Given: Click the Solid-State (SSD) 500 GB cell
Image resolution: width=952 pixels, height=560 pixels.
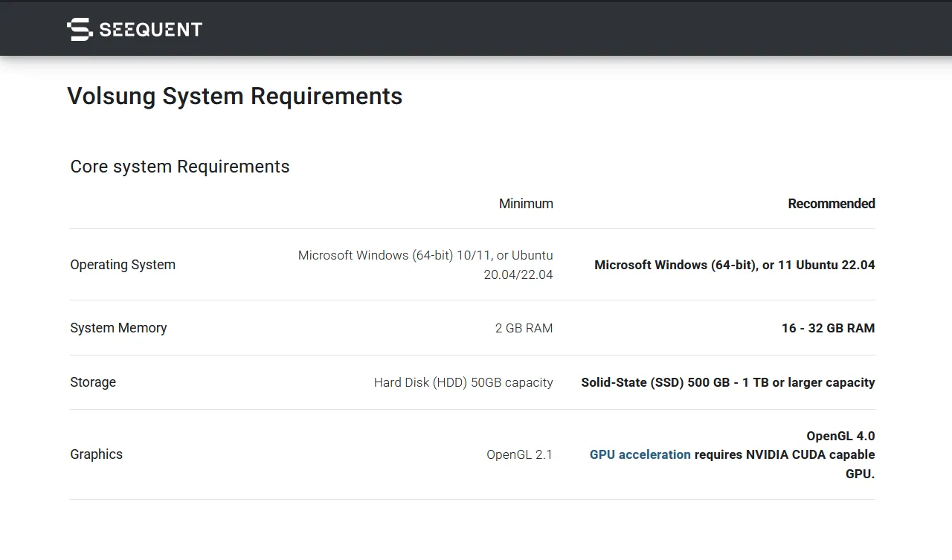Looking at the screenshot, I should click(x=727, y=382).
